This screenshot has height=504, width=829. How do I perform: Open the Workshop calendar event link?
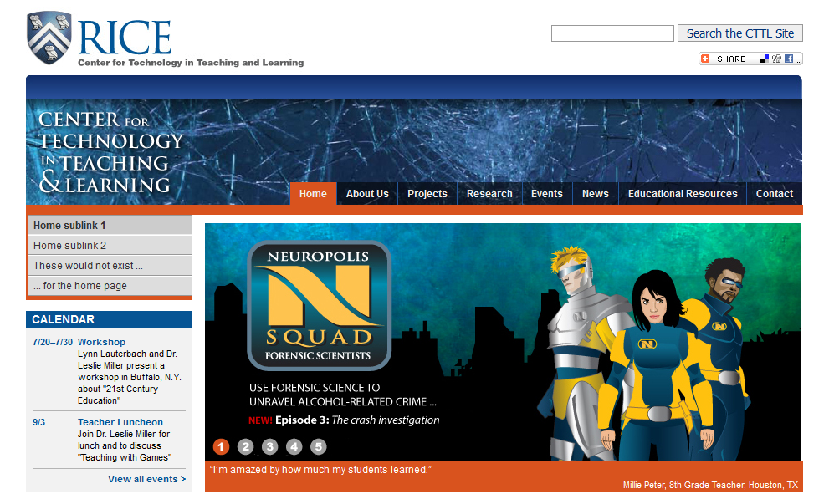[x=101, y=342]
